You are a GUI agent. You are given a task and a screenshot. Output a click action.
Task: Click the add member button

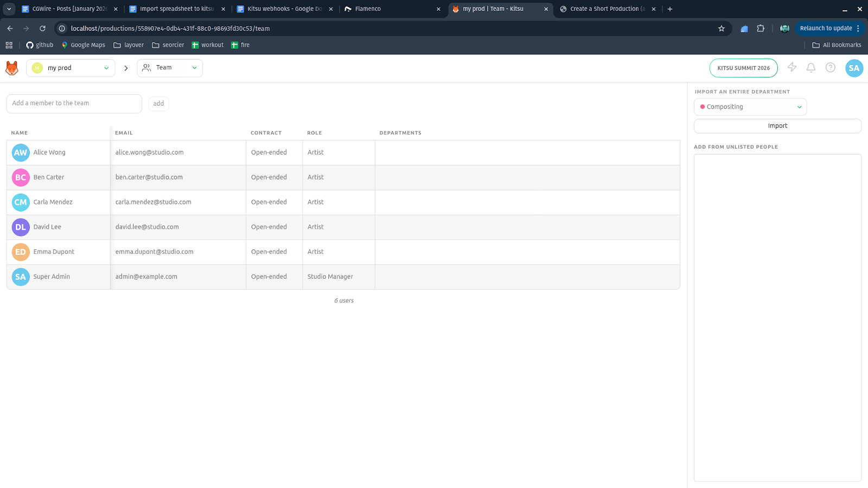pos(158,104)
